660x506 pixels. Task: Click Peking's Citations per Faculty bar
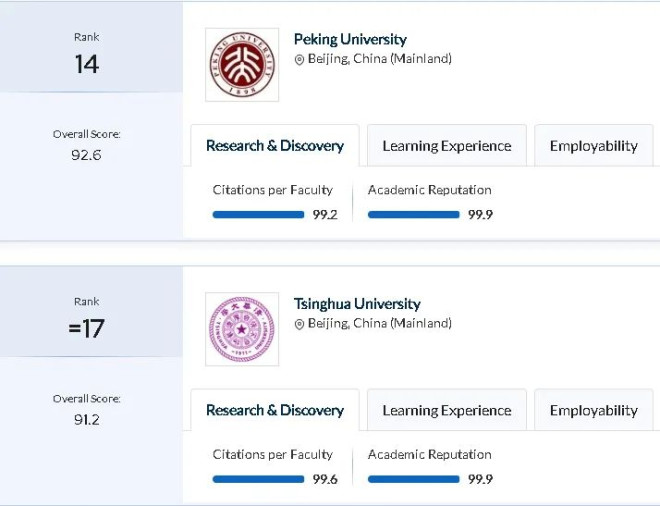tap(258, 214)
